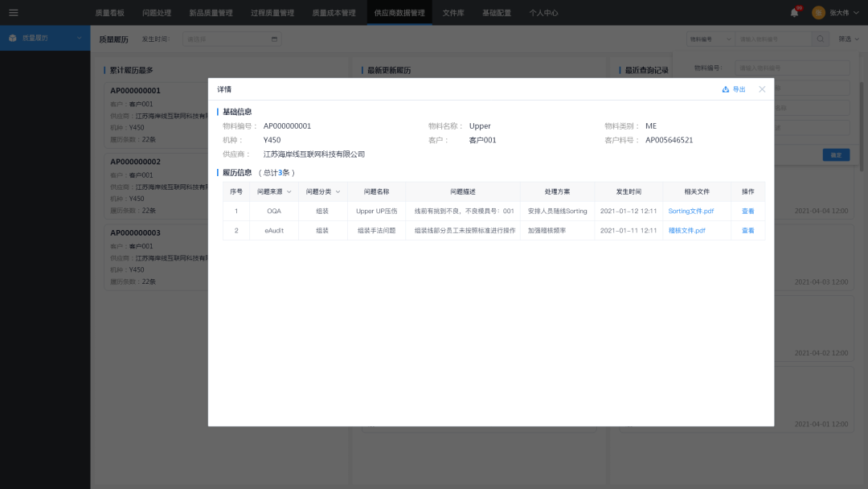
Task: Open Sorting文件.pdf link
Action: coord(691,211)
